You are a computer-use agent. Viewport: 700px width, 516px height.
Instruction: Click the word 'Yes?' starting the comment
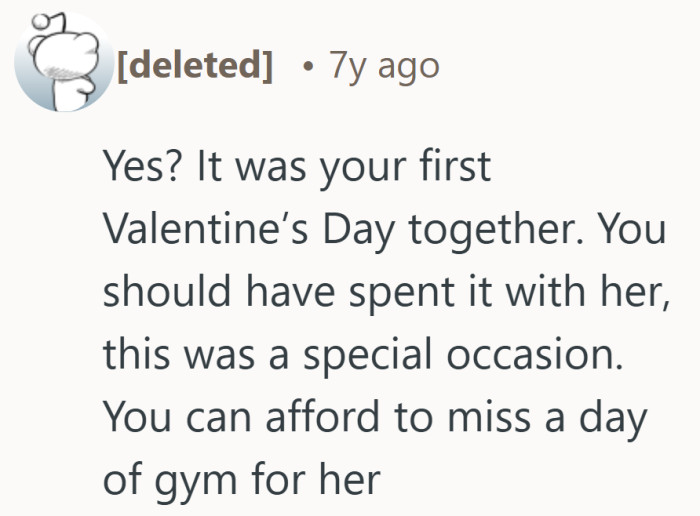[x=140, y=168]
